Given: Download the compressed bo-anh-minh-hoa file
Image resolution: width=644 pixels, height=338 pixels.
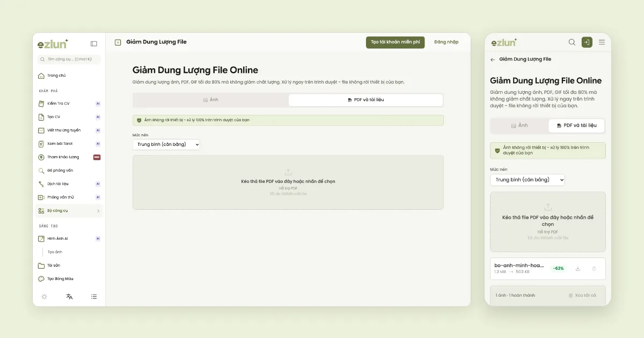Looking at the screenshot, I should click(578, 268).
